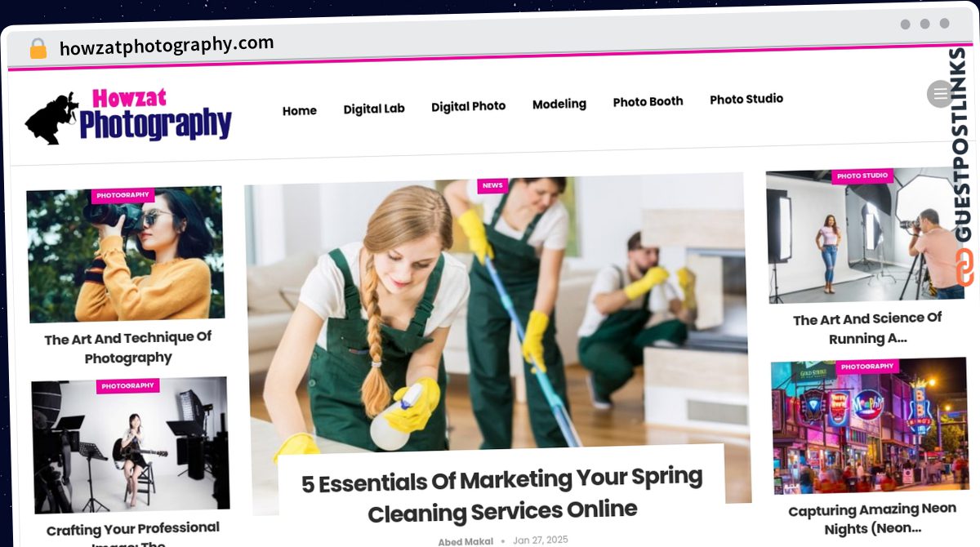Screen dimensions: 980x547
Task: Open the Digital Lab menu item
Action: pos(374,109)
